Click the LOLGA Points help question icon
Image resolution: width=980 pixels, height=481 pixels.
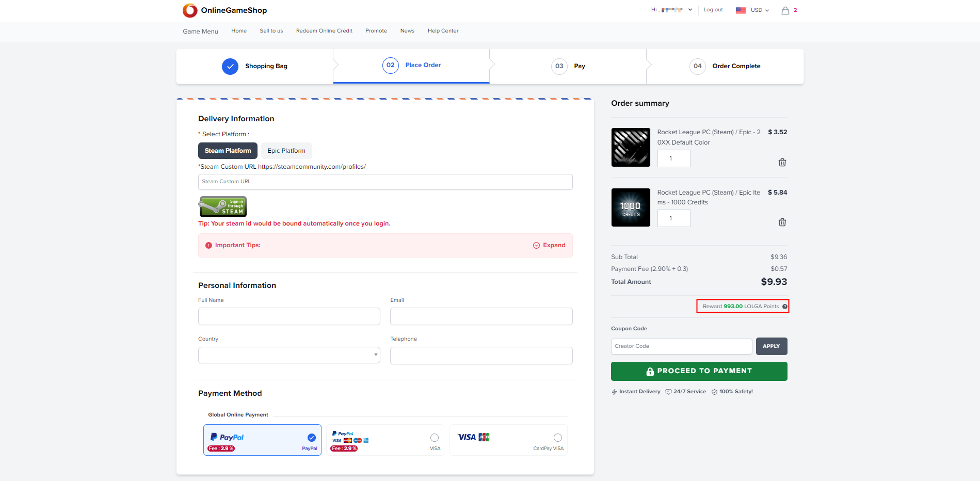click(x=785, y=307)
